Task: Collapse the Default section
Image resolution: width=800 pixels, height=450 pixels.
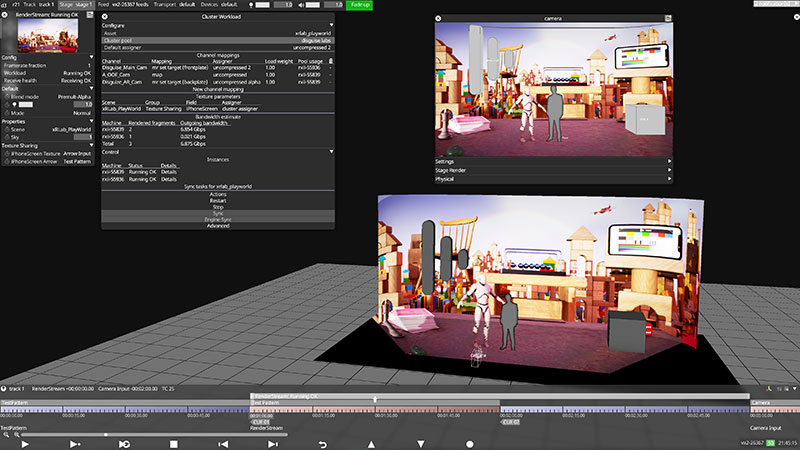Action: tap(91, 89)
